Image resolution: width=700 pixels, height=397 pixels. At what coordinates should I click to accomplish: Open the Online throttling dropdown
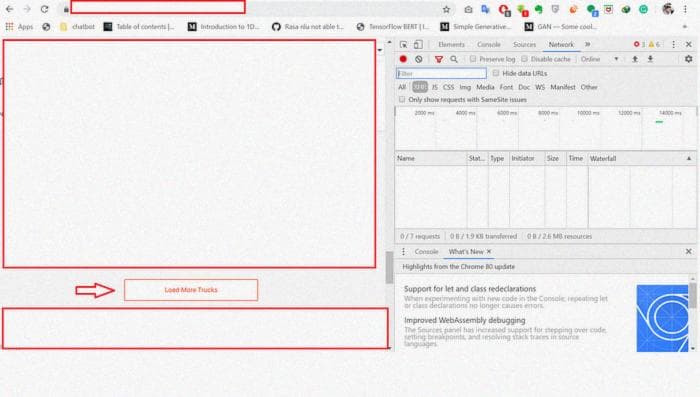coord(600,59)
